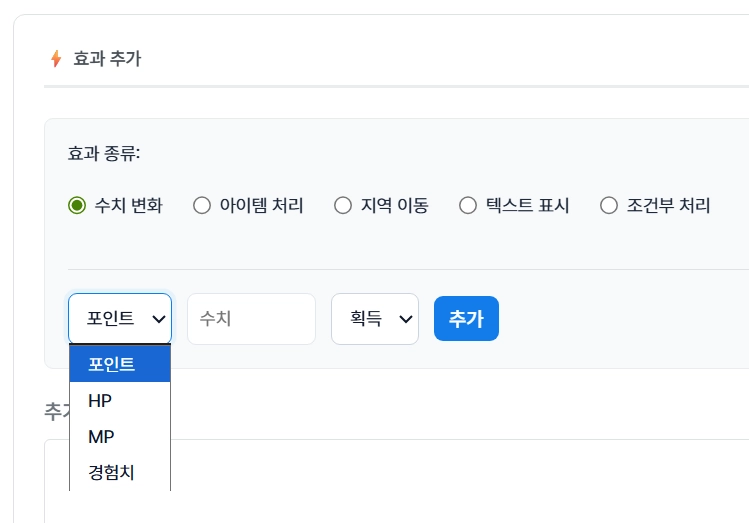
Task: Click the 효과 종류 label
Action: click(x=104, y=154)
